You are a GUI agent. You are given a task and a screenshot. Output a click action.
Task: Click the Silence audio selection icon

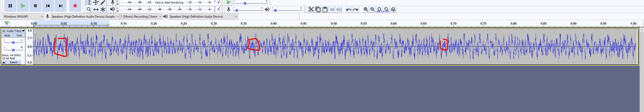click(x=339, y=10)
